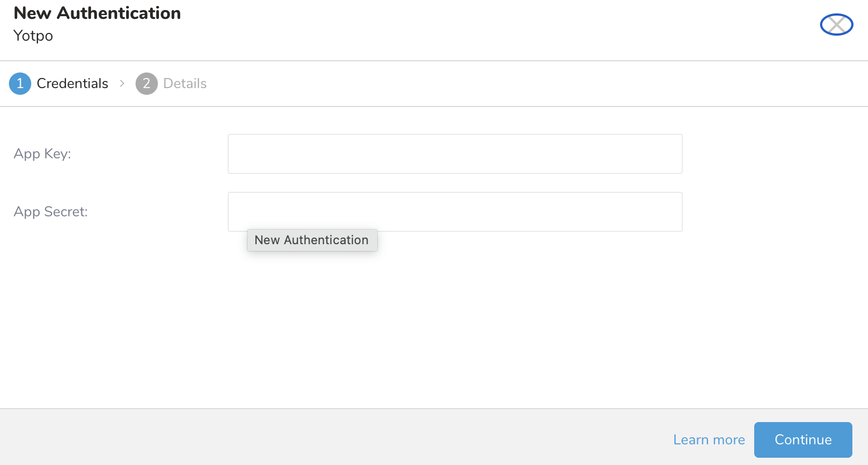Screen dimensions: 868x465
Task: Open the Learn more link
Action: tap(708, 440)
